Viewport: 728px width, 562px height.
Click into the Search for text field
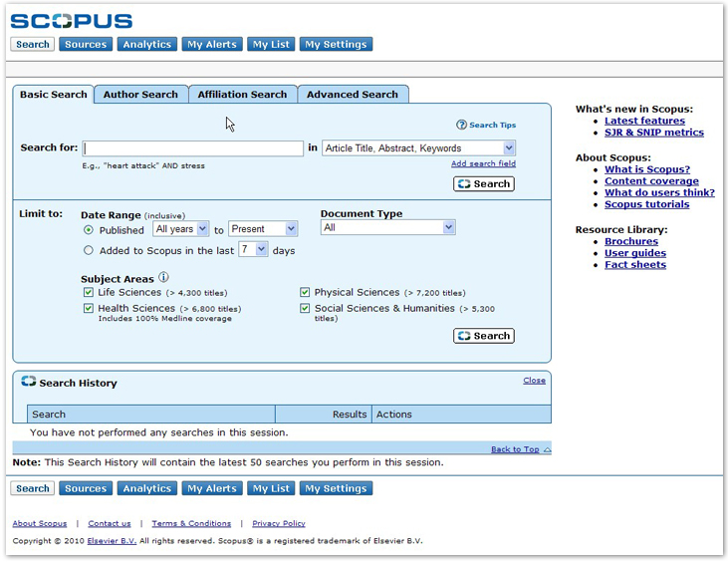click(x=192, y=148)
